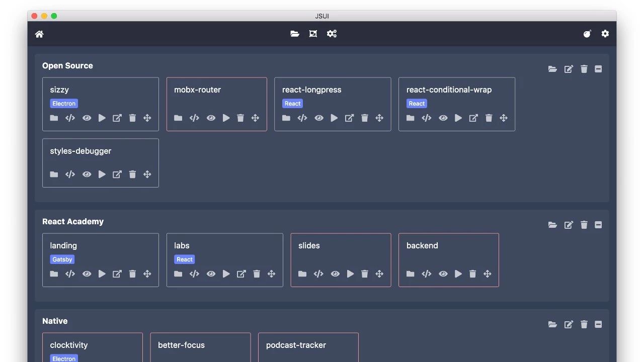The width and height of the screenshot is (644, 362).
Task: Delete the styles-debugger project
Action: [132, 174]
